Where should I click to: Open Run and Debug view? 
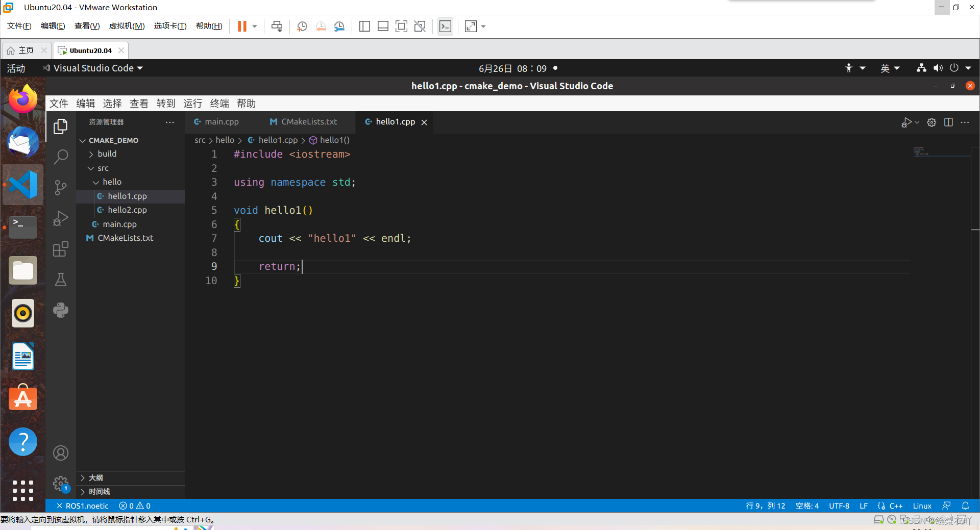tap(61, 218)
